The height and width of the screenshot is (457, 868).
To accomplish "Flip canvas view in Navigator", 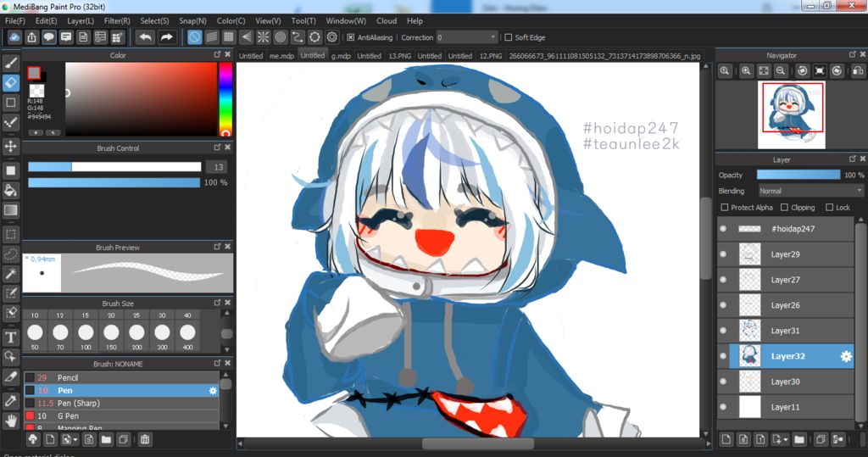I will click(x=858, y=71).
